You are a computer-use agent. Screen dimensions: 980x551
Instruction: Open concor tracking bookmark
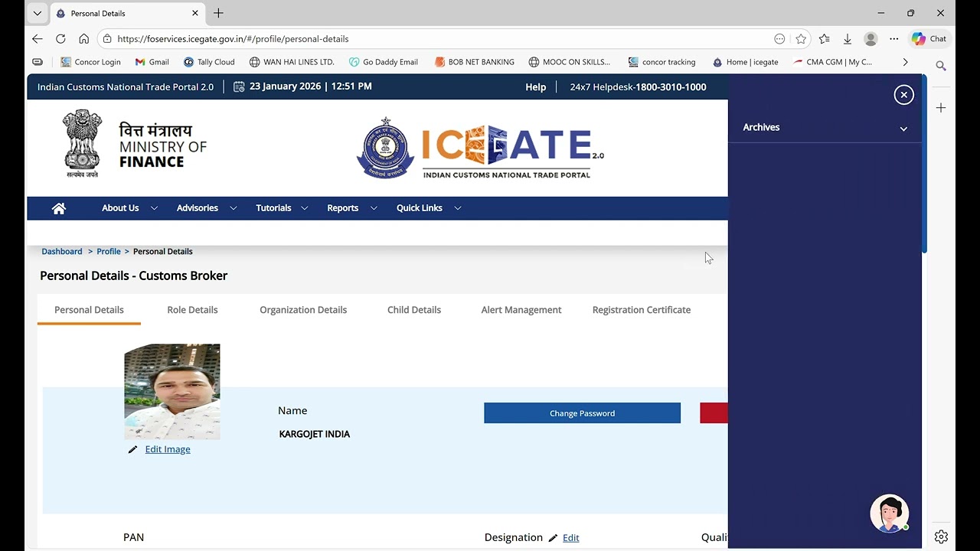tap(661, 62)
